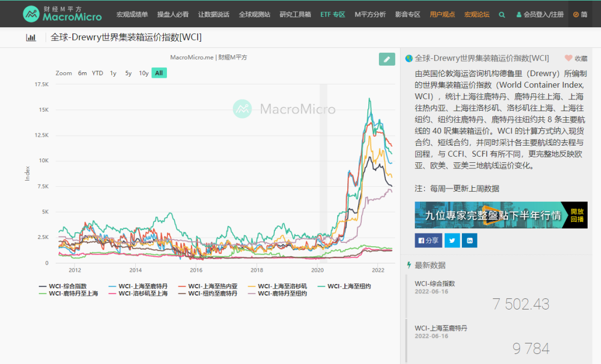The width and height of the screenshot is (601, 364).
Task: Click the 開放回播 label on banner
Action: [x=577, y=215]
